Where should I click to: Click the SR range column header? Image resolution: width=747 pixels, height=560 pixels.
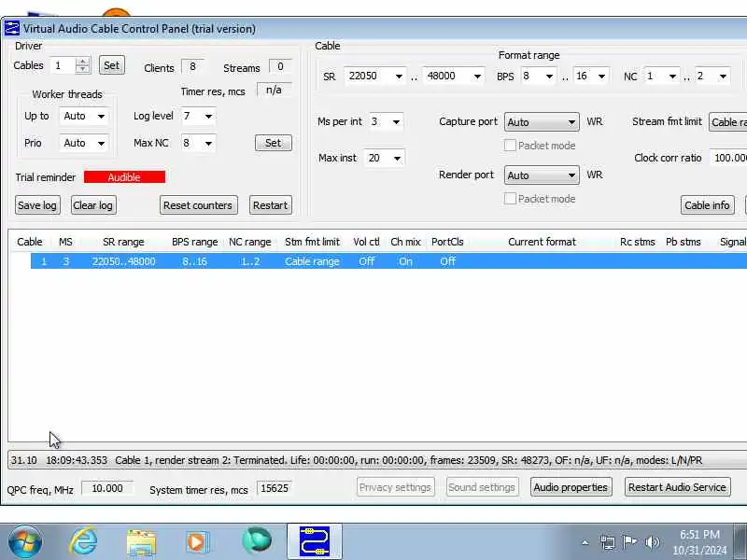[123, 242]
